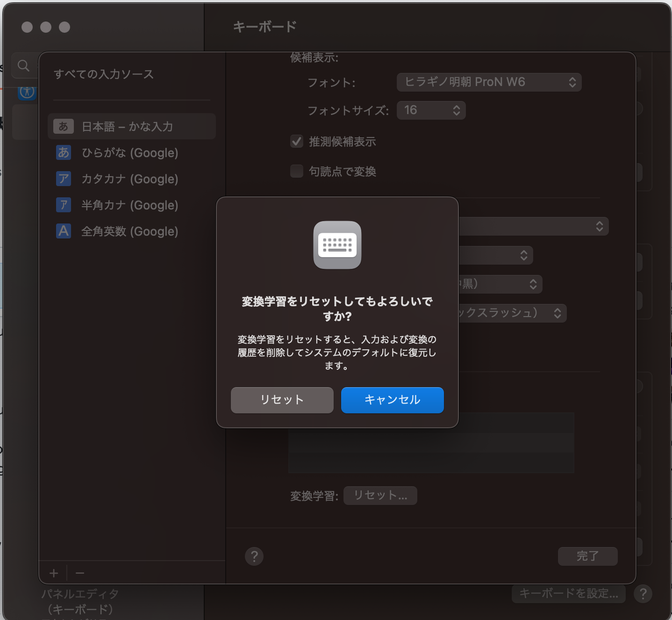The image size is (672, 620).
Task: Click the red close window button
Action: (x=27, y=27)
